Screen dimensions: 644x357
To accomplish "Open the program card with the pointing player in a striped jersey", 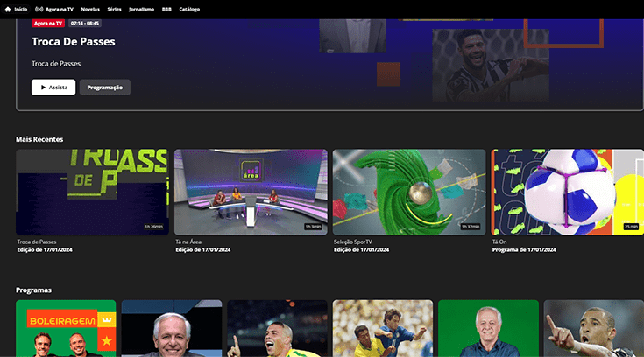I will click(594, 328).
